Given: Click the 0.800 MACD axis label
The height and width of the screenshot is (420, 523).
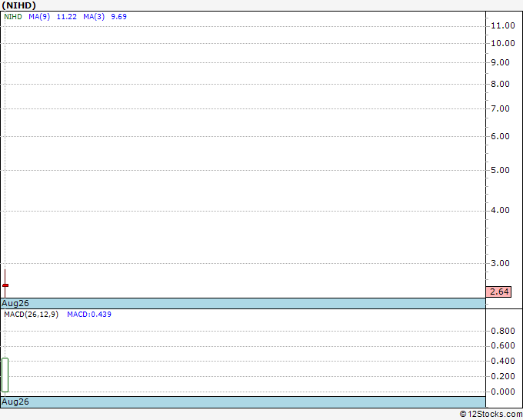Looking at the screenshot, I should pos(503,331).
